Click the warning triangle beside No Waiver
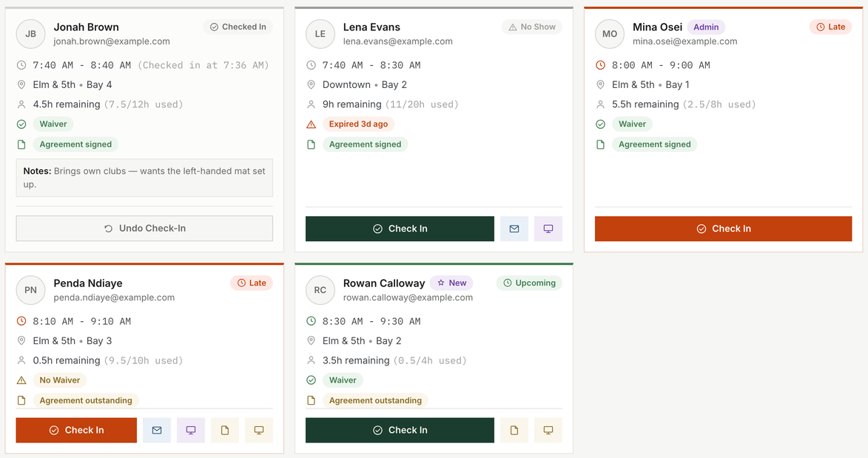Image resolution: width=868 pixels, height=458 pixels. 21,380
